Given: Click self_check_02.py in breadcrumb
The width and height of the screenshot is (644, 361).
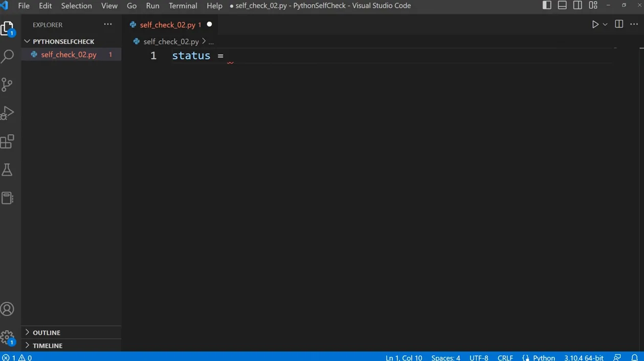Looking at the screenshot, I should [171, 41].
